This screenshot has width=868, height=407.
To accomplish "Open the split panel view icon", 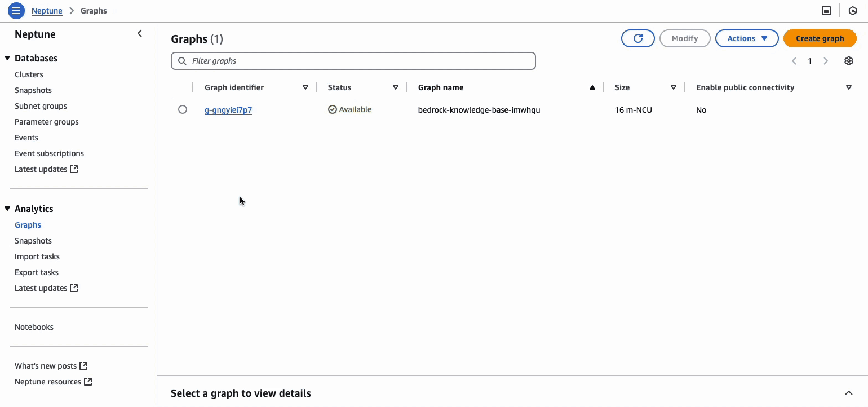I will tap(827, 10).
